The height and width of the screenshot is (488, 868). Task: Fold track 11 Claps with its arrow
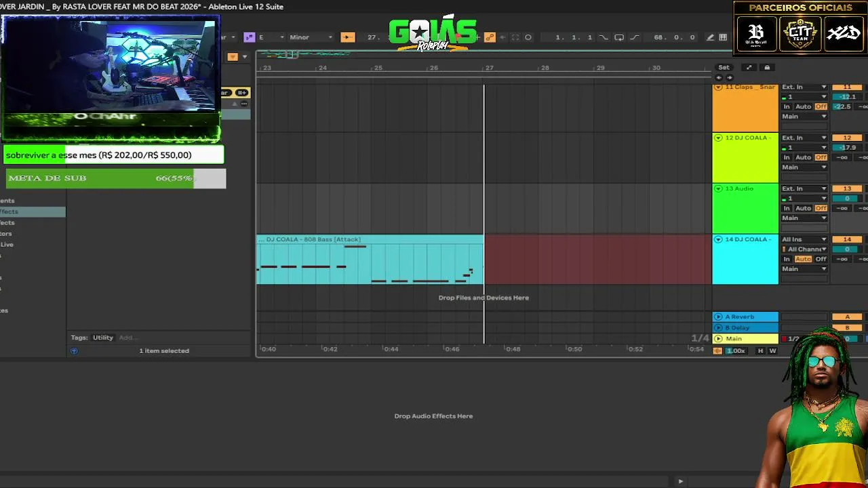click(718, 87)
